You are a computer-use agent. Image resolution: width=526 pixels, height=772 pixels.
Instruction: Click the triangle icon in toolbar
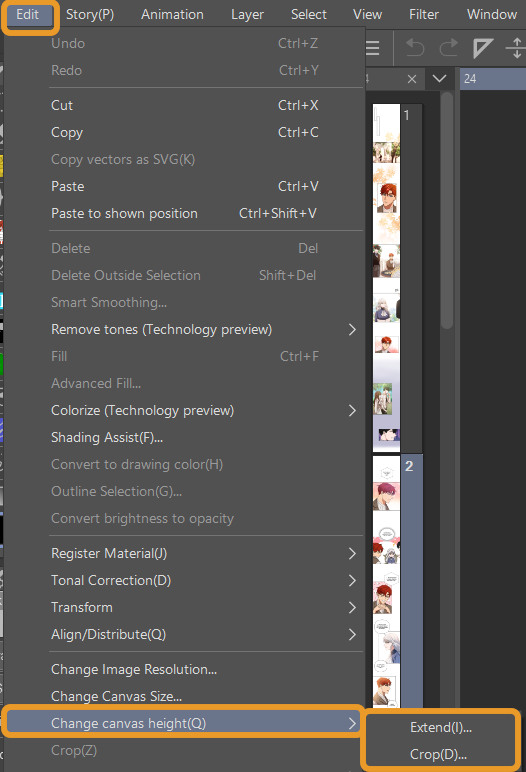click(x=483, y=48)
